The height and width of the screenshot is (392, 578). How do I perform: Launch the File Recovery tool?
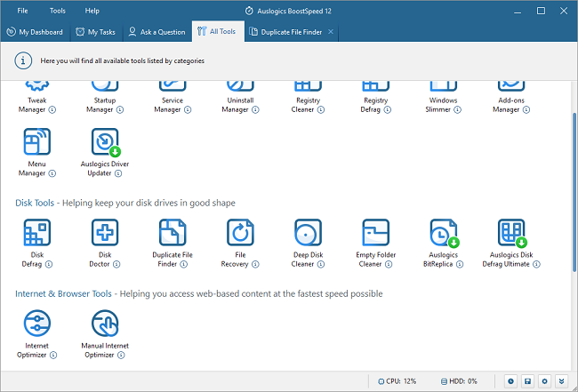click(240, 233)
